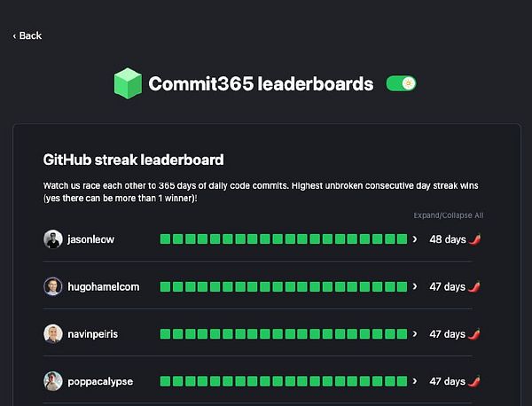Click the GitHub streak leaderboard heading
Screen dimensions: 532x406
point(133,160)
